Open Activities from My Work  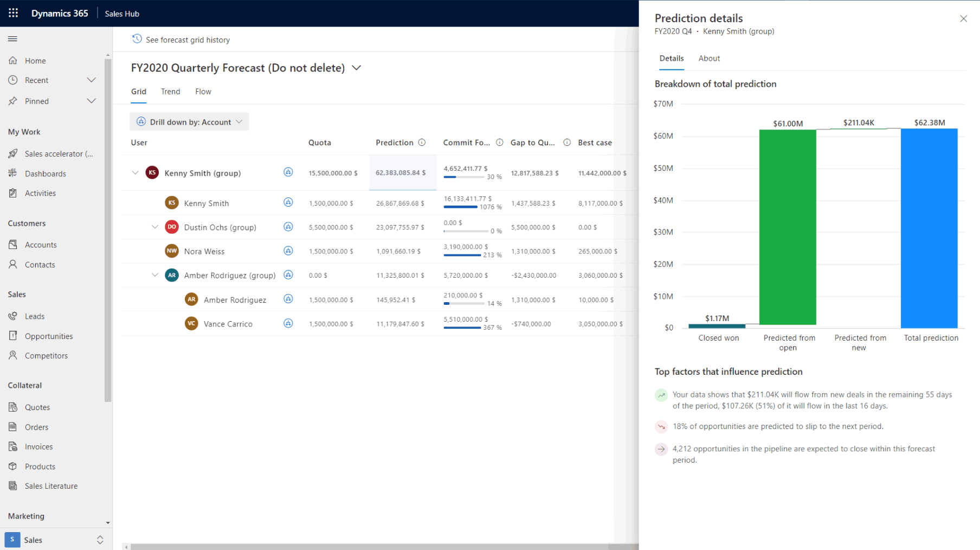(41, 193)
